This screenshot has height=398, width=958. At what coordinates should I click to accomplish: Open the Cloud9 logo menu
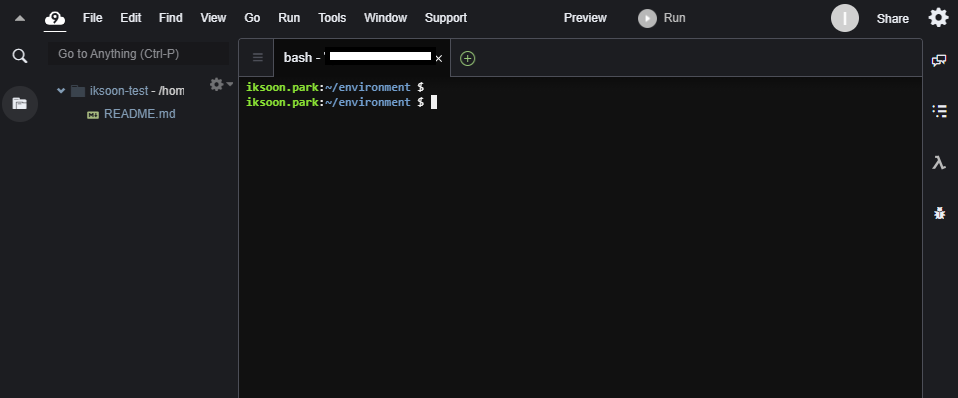(x=55, y=18)
